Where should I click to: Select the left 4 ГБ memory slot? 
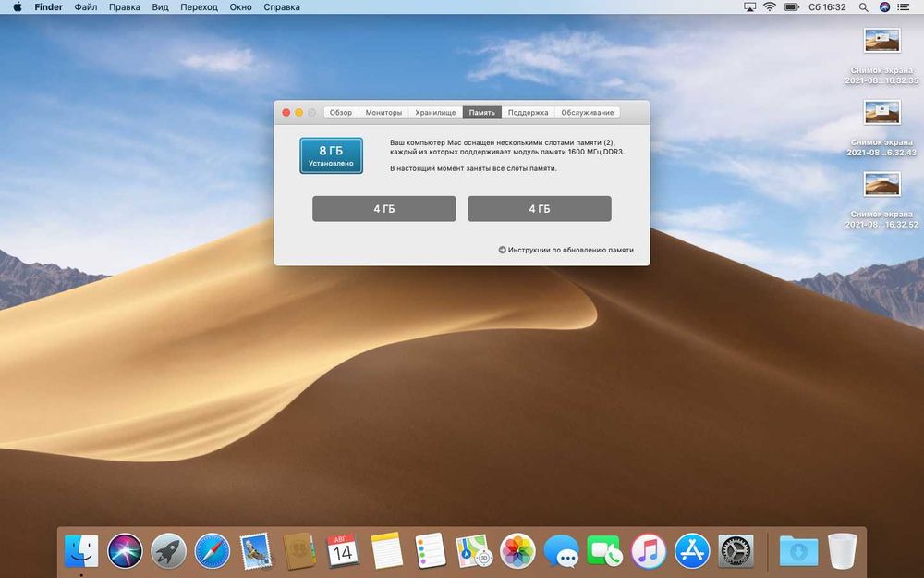pyautogui.click(x=384, y=209)
